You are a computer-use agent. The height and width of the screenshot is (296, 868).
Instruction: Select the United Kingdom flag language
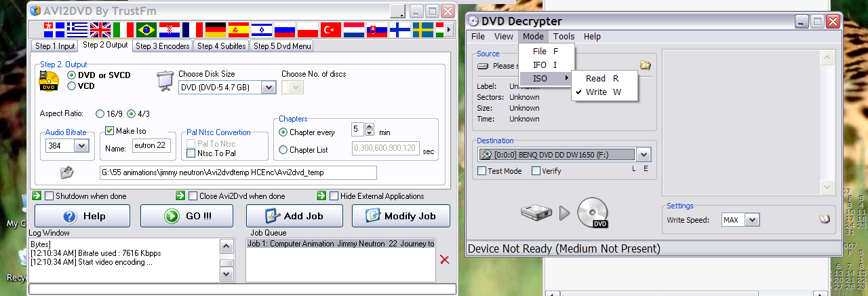coord(100,30)
